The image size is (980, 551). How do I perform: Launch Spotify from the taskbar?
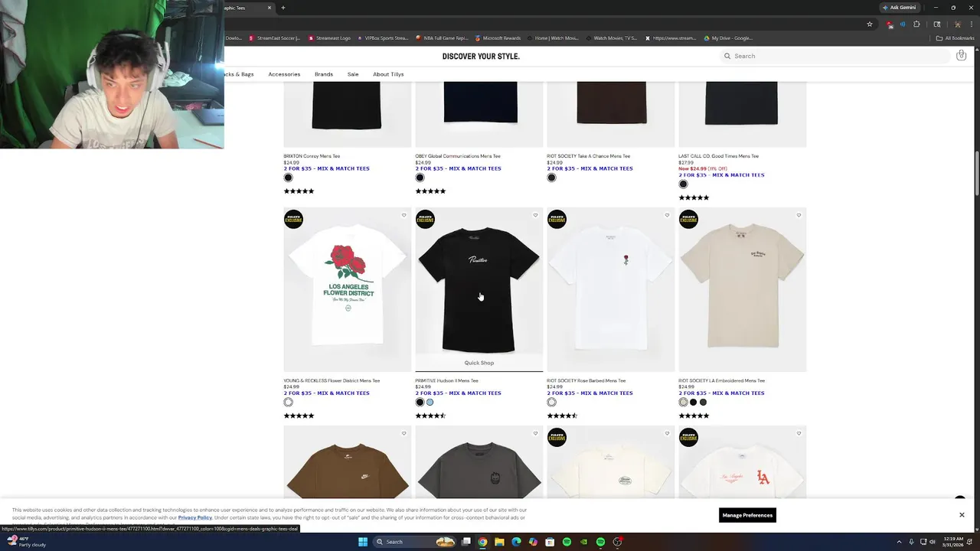pos(567,542)
